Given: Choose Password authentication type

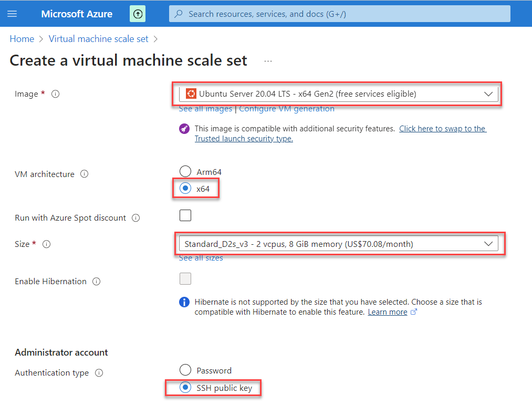Looking at the screenshot, I should tap(185, 370).
